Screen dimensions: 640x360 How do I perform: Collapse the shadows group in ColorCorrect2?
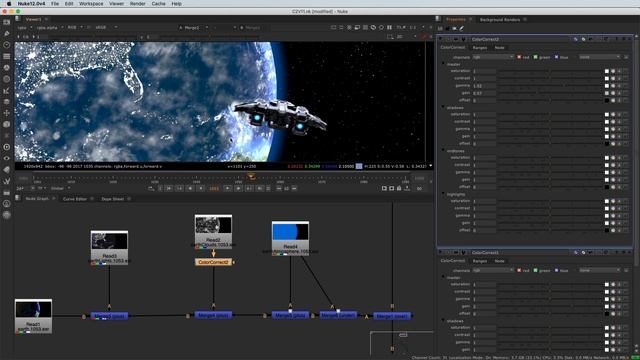click(x=443, y=107)
